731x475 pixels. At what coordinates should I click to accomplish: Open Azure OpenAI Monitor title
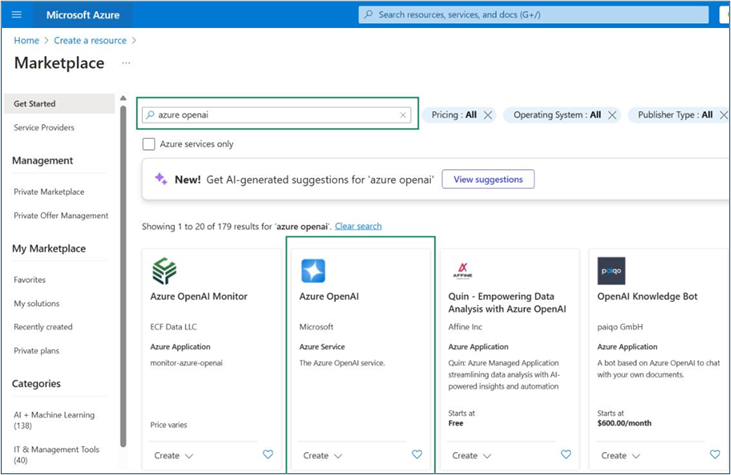[x=199, y=296]
